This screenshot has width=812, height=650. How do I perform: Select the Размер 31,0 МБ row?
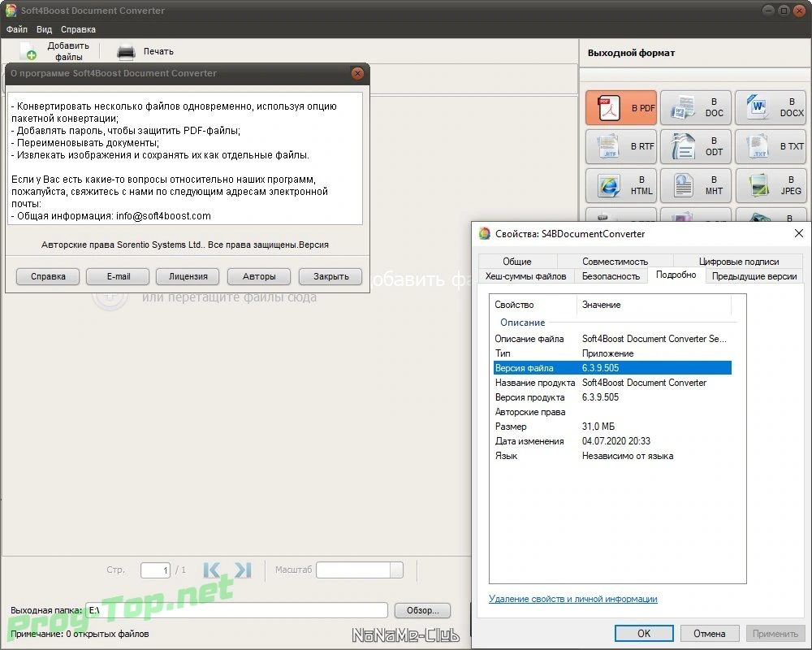612,427
